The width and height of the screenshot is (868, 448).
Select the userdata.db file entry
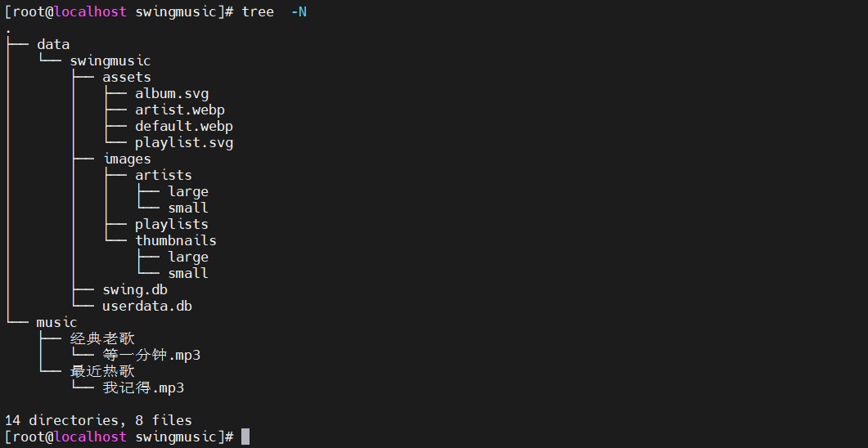point(147,306)
